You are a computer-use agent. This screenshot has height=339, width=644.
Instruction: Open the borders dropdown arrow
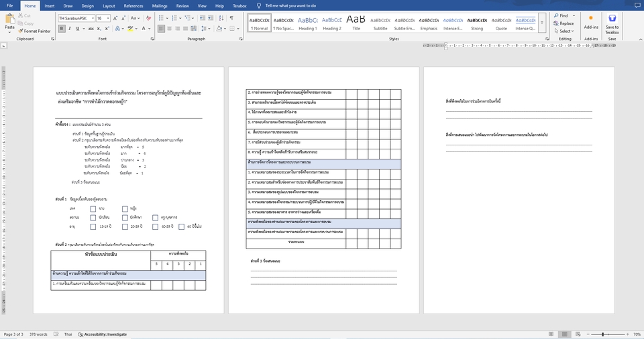(x=238, y=28)
